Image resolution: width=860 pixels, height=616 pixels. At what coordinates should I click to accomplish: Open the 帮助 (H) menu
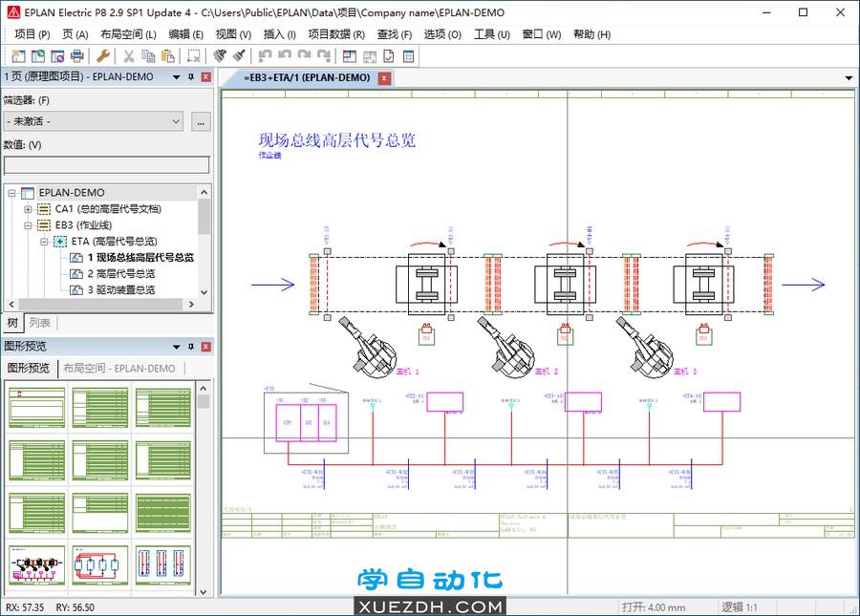coord(591,34)
